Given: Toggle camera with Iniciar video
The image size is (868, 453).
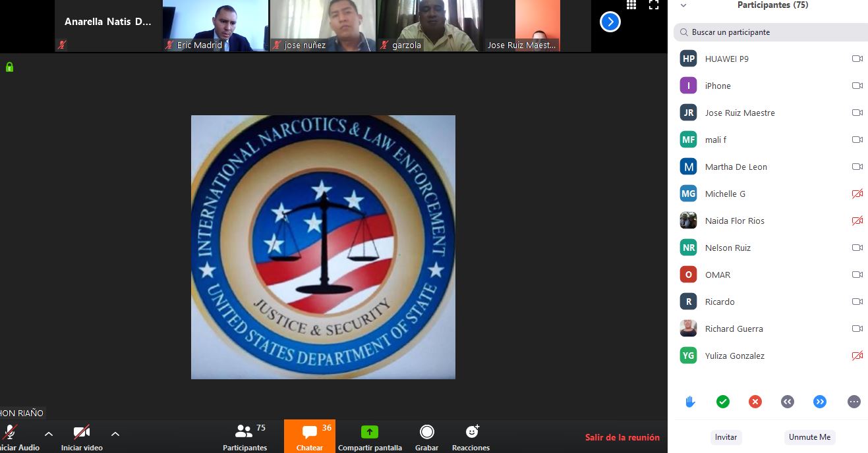Looking at the screenshot, I should pyautogui.click(x=82, y=437).
